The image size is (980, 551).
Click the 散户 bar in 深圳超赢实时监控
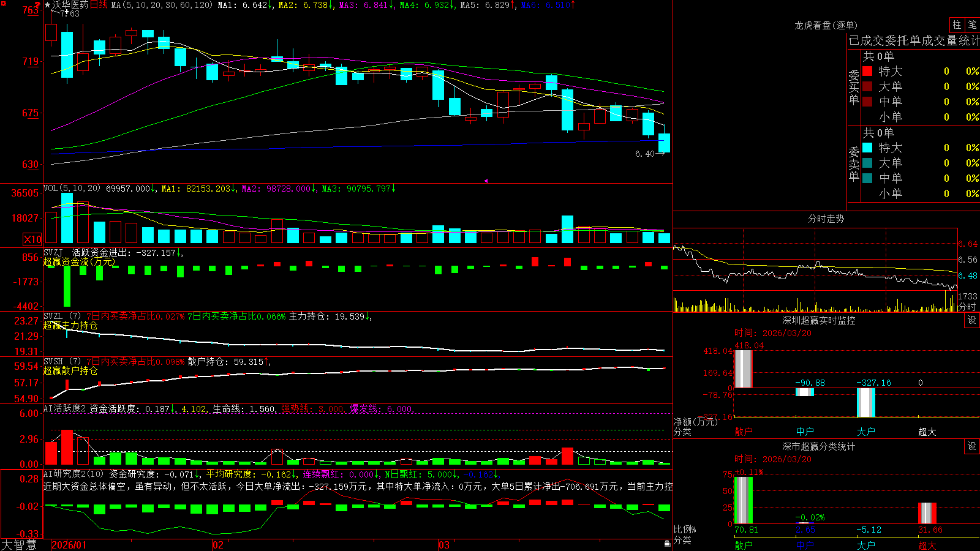744,369
